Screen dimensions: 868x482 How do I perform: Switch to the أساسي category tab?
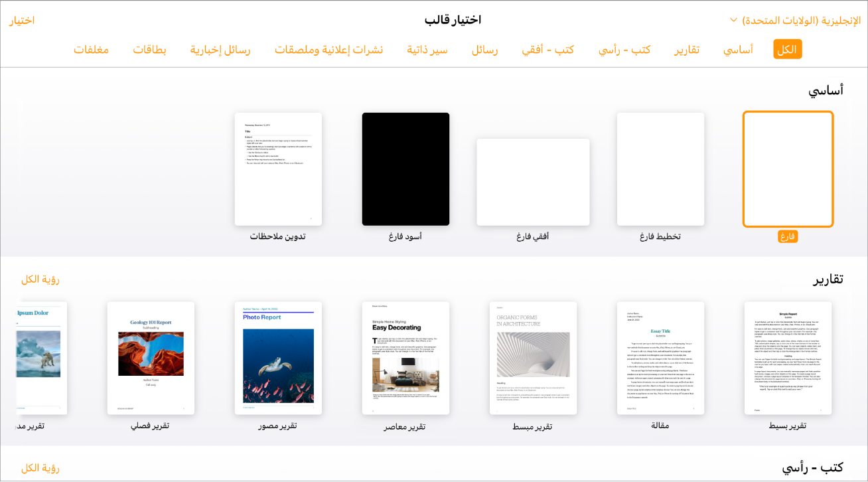tap(739, 48)
